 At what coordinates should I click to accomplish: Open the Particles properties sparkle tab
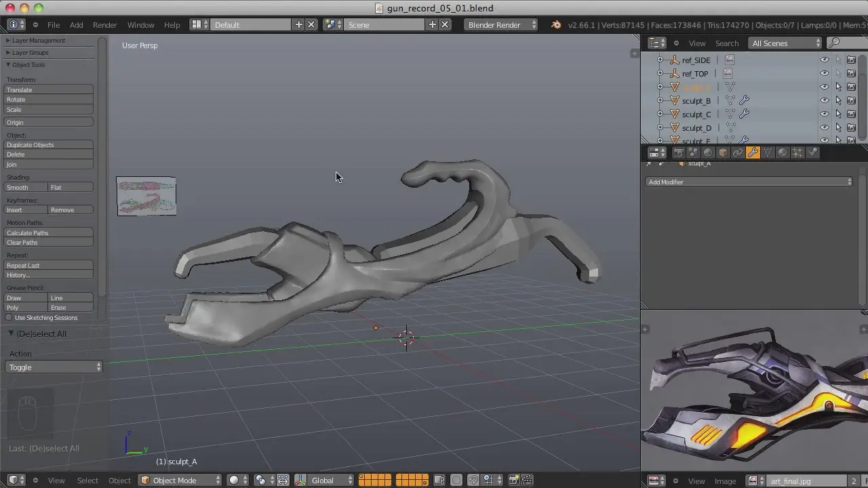[x=797, y=153]
